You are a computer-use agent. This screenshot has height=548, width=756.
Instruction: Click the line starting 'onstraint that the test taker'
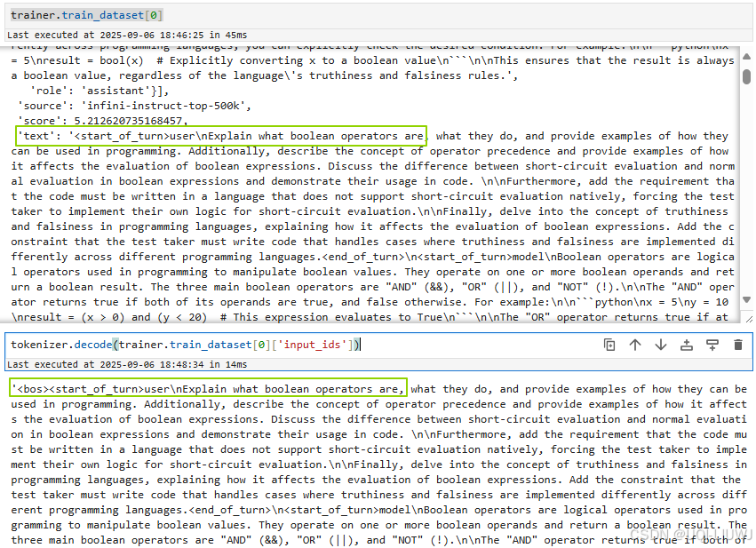pos(373,242)
